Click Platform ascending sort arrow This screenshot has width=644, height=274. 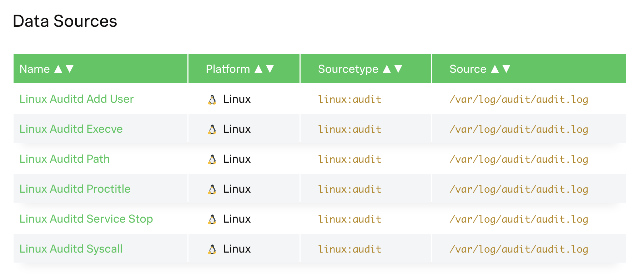point(258,68)
